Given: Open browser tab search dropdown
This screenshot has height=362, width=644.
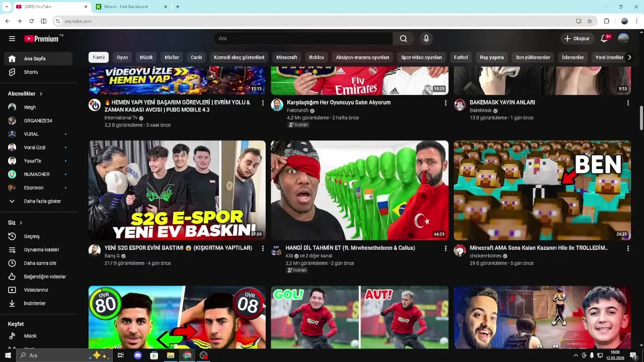Looking at the screenshot, I should [7, 7].
